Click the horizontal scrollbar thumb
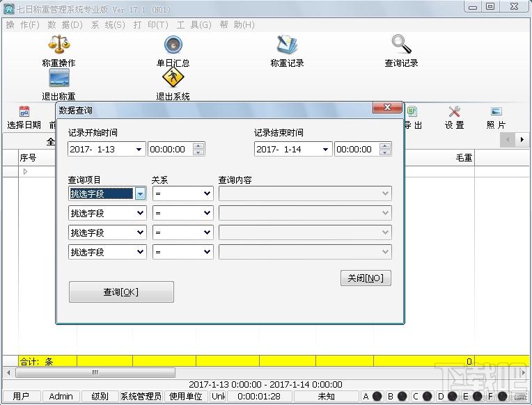Viewport: 532px width, 405px height. (95, 372)
